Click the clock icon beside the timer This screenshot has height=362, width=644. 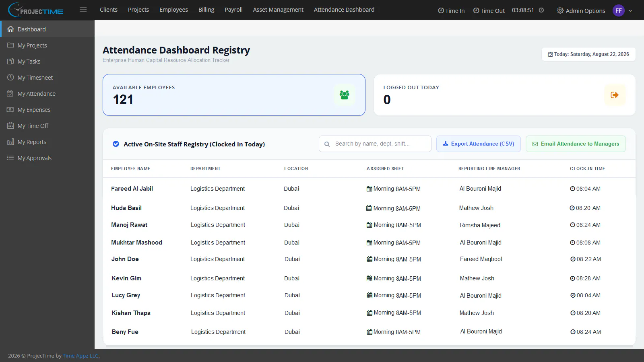click(x=541, y=10)
